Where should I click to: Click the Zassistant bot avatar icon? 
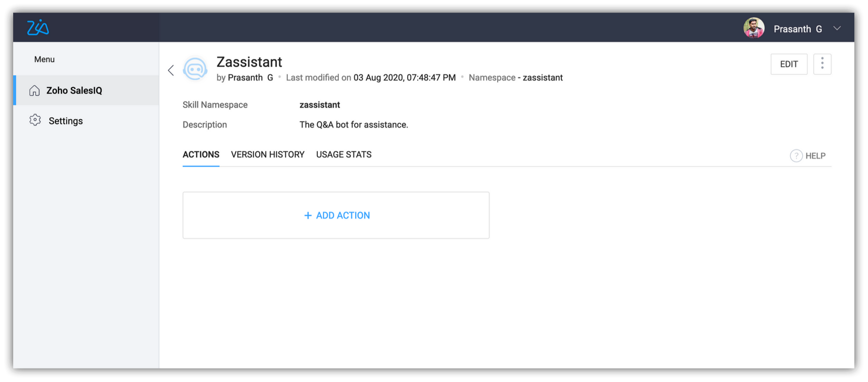(195, 69)
